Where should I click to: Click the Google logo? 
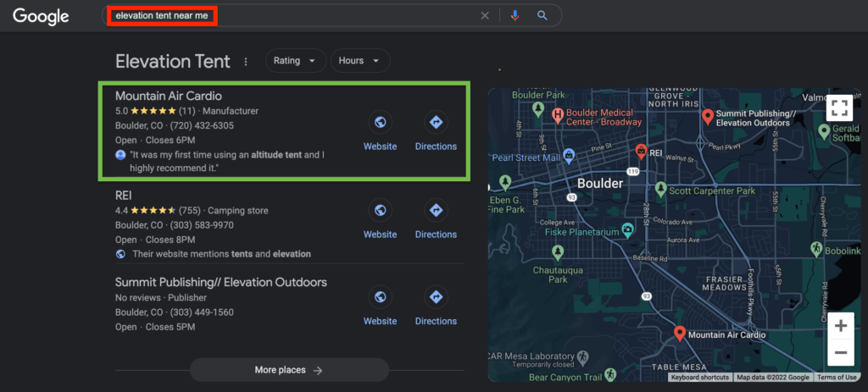(41, 16)
